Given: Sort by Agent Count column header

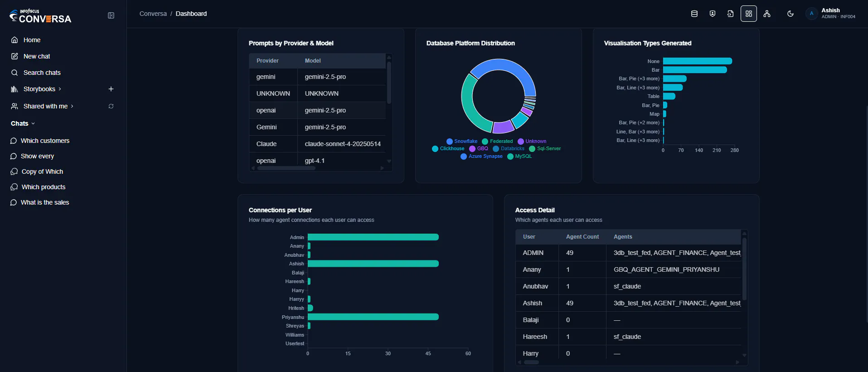Looking at the screenshot, I should pyautogui.click(x=582, y=237).
